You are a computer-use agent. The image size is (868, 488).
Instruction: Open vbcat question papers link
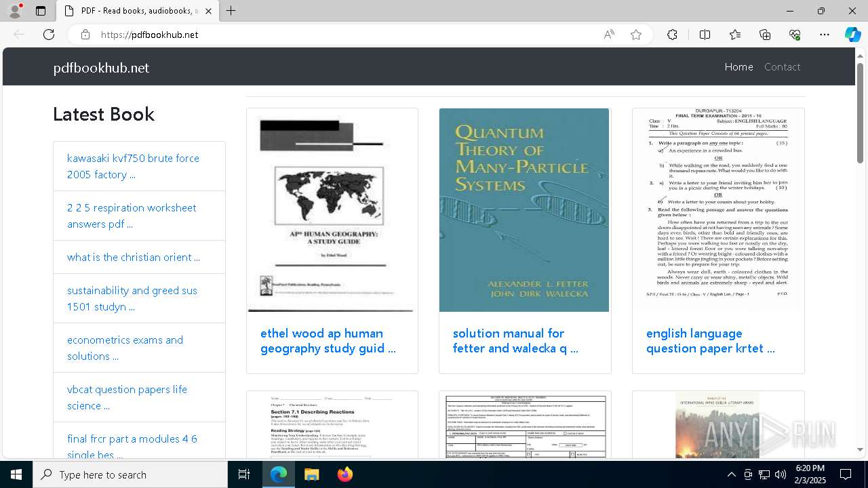tap(127, 397)
